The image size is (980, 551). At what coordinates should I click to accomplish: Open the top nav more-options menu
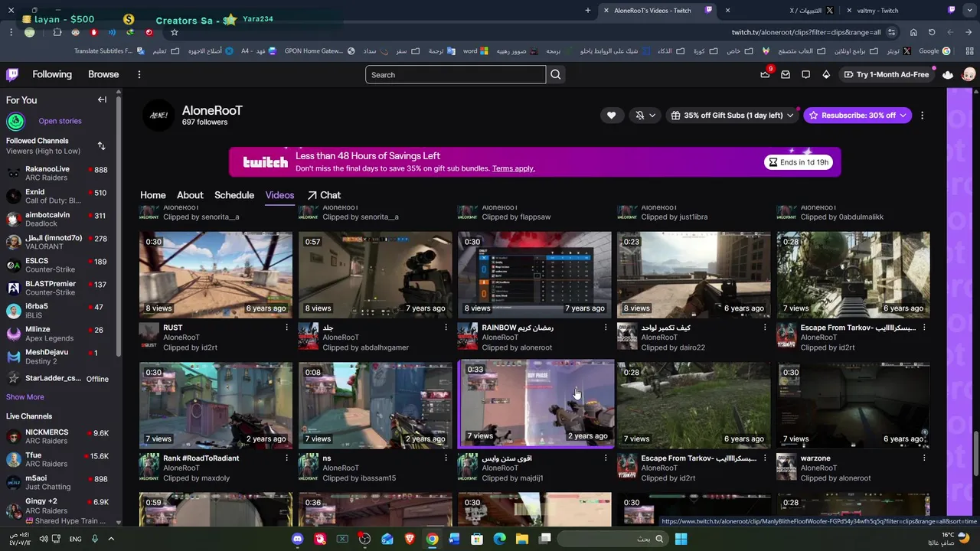139,74
